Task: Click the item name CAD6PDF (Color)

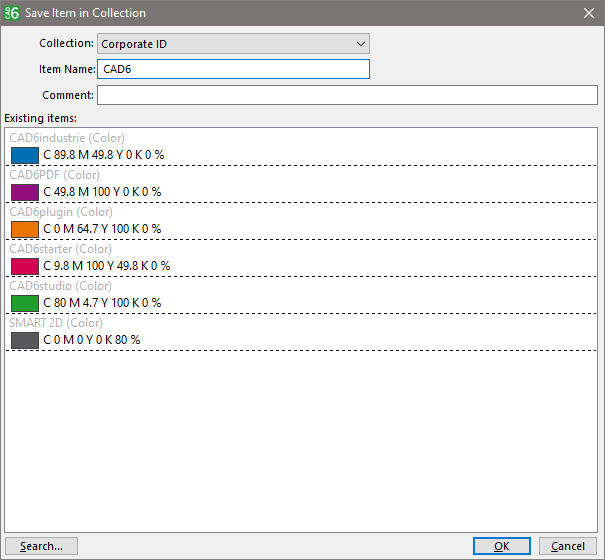Action: pyautogui.click(x=54, y=175)
